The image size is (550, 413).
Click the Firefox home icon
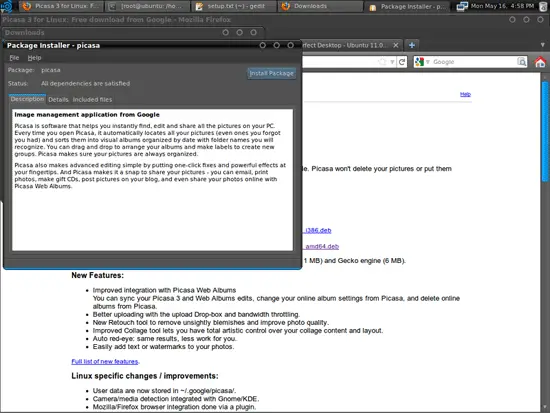[540, 62]
